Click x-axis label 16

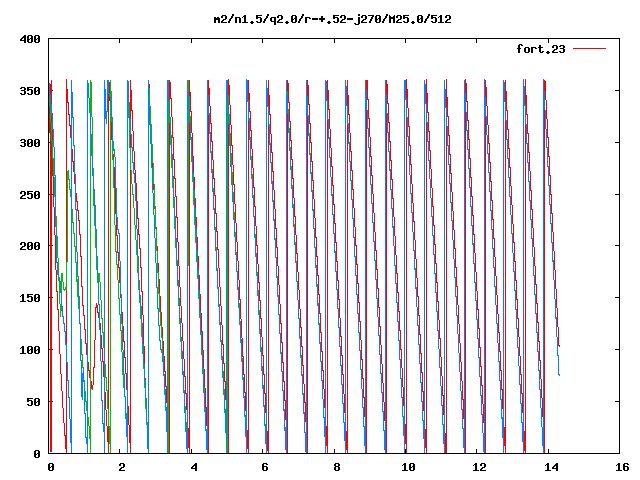click(x=622, y=467)
